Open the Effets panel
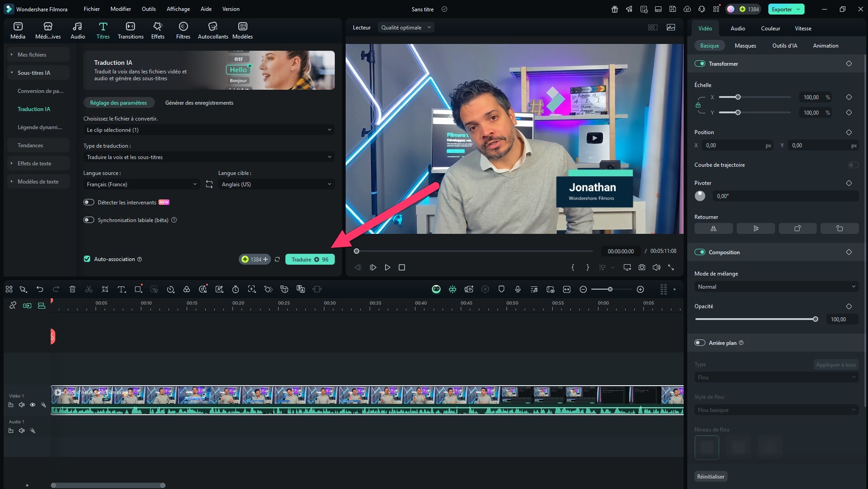The height and width of the screenshot is (489, 868). 158,30
